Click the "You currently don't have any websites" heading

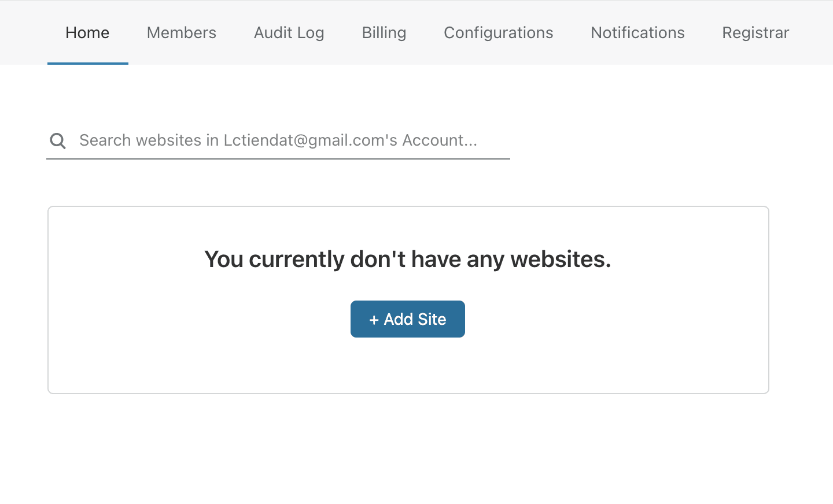click(407, 259)
